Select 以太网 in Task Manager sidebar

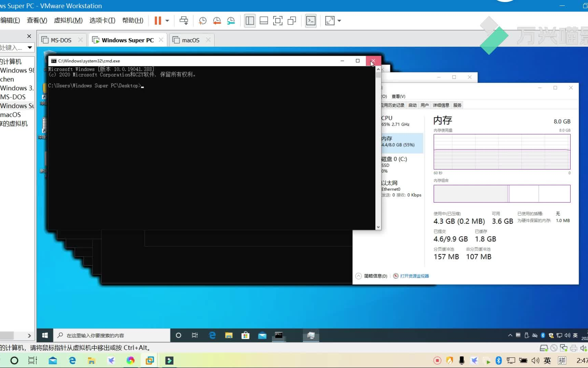click(x=402, y=188)
